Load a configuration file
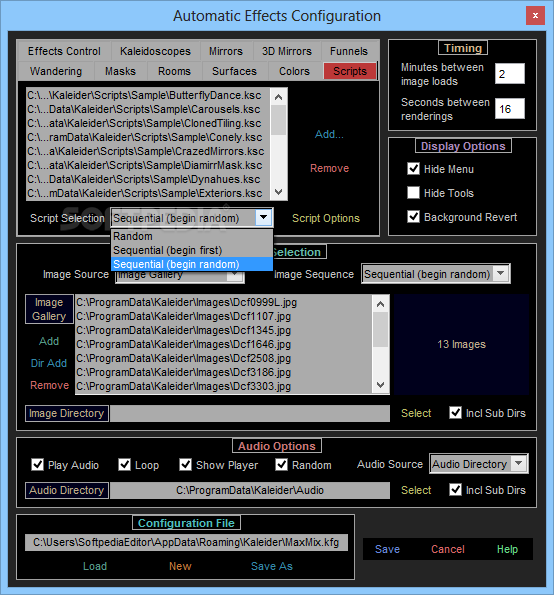 click(x=95, y=566)
